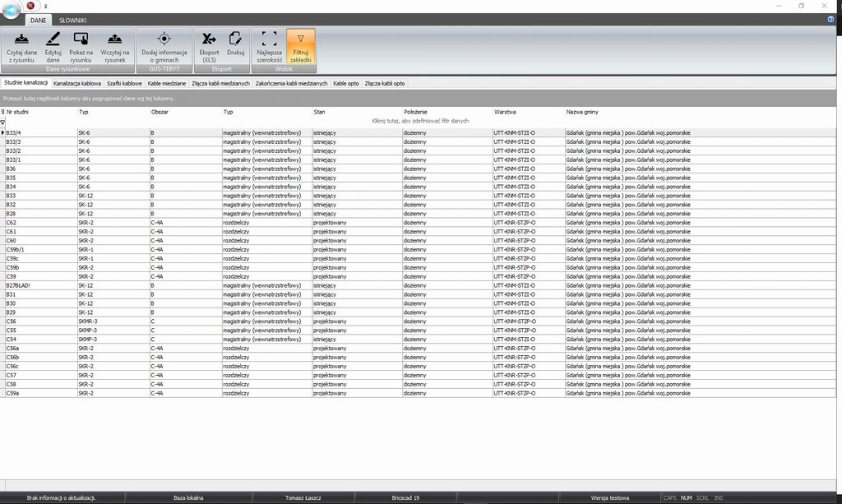This screenshot has width=842, height=504.
Task: Open column chooser icon beside Nr studni
Action: pos(2,111)
